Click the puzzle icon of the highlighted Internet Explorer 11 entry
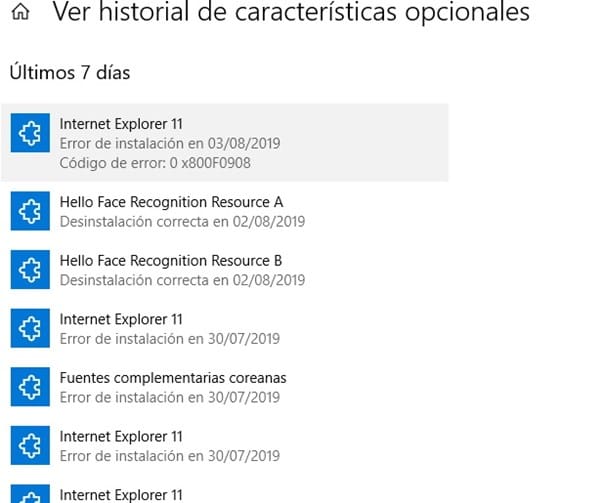 coord(29,132)
